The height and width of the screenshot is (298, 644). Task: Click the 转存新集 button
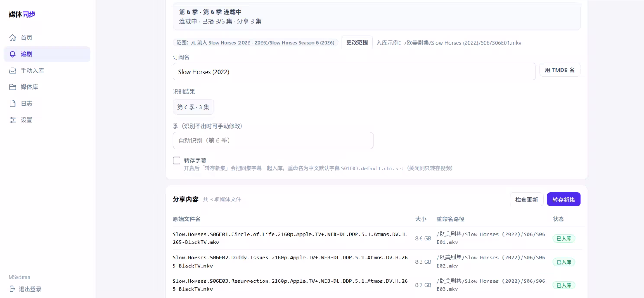pos(563,199)
